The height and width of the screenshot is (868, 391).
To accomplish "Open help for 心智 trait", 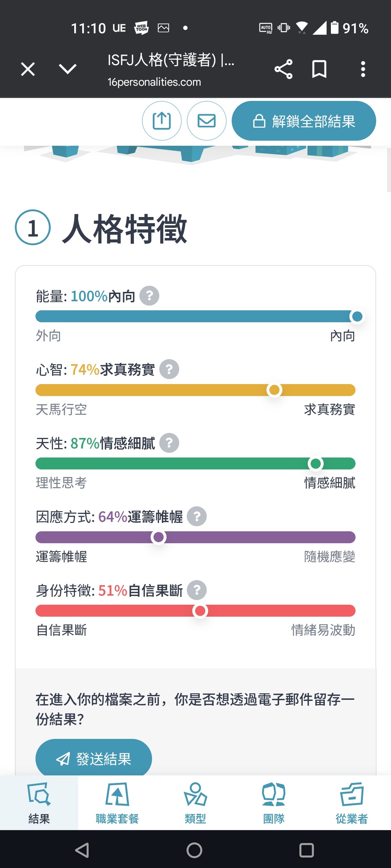I will click(169, 369).
